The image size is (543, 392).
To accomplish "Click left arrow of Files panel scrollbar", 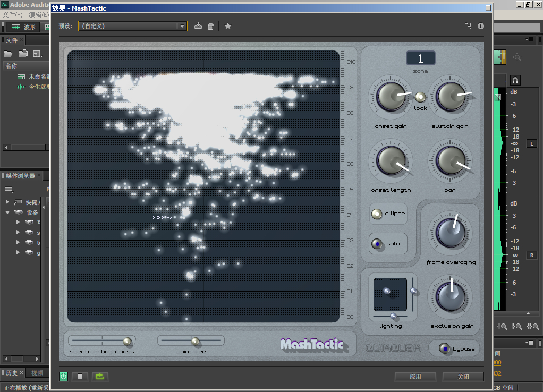I will click(x=6, y=147).
